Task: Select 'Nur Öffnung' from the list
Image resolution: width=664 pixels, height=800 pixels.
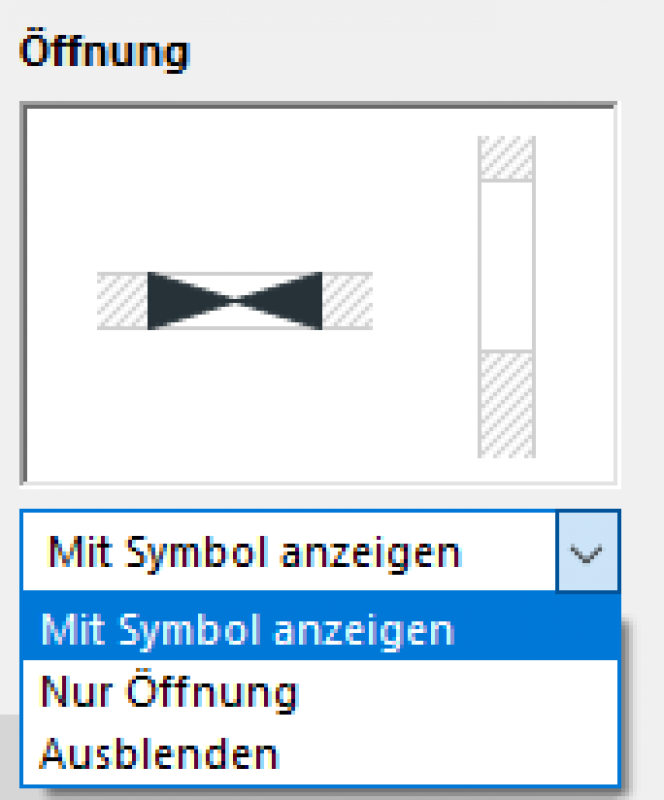Action: point(170,692)
